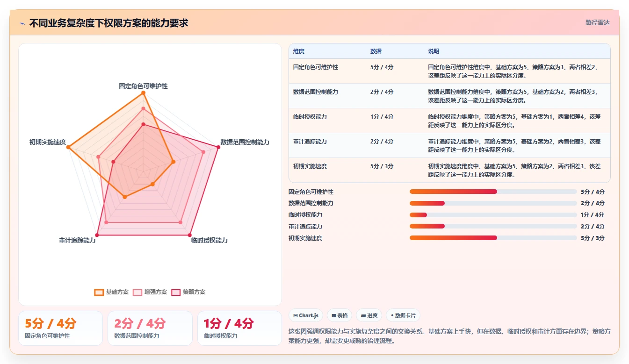Select the 数据卡片 tag chip
This screenshot has width=629, height=364.
coord(403,315)
